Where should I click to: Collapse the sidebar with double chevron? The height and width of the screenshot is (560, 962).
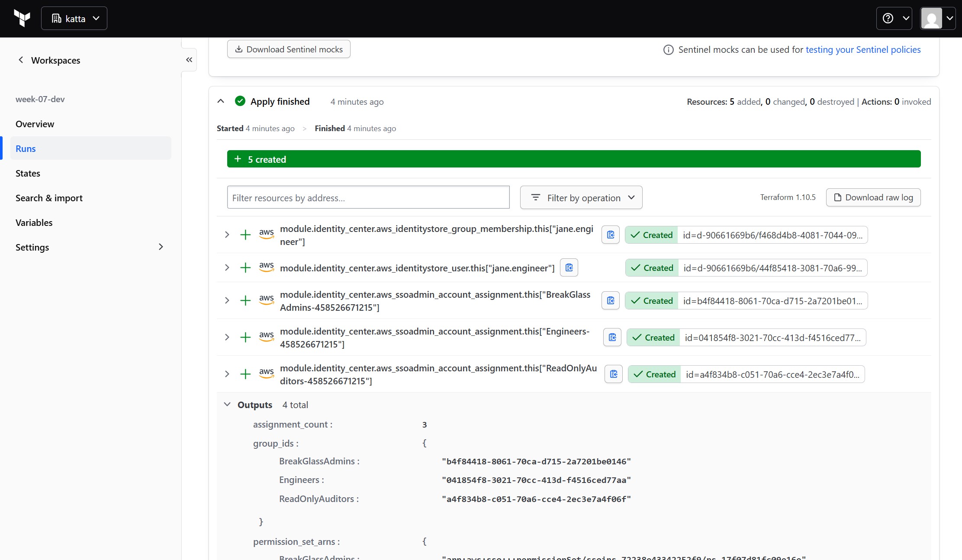click(189, 60)
